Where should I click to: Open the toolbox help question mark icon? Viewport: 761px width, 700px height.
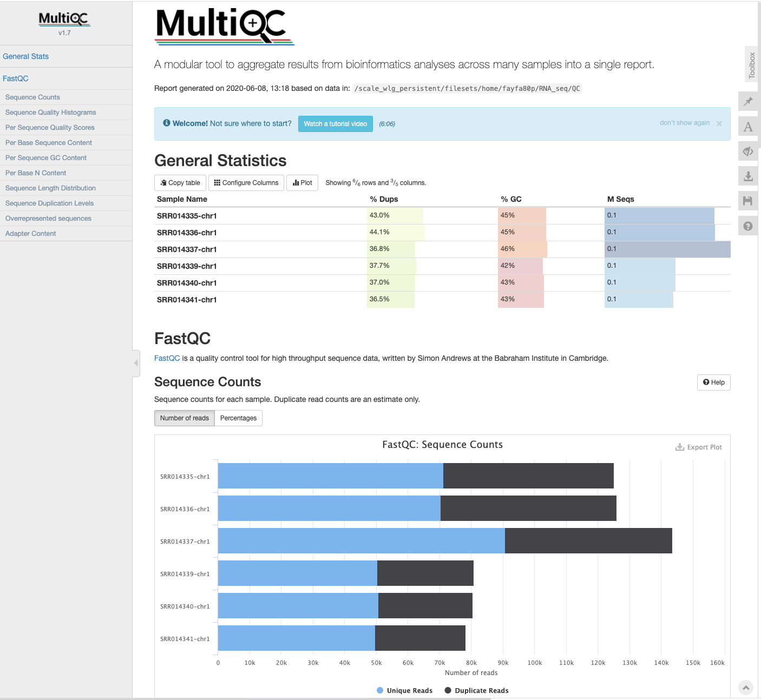(x=748, y=226)
